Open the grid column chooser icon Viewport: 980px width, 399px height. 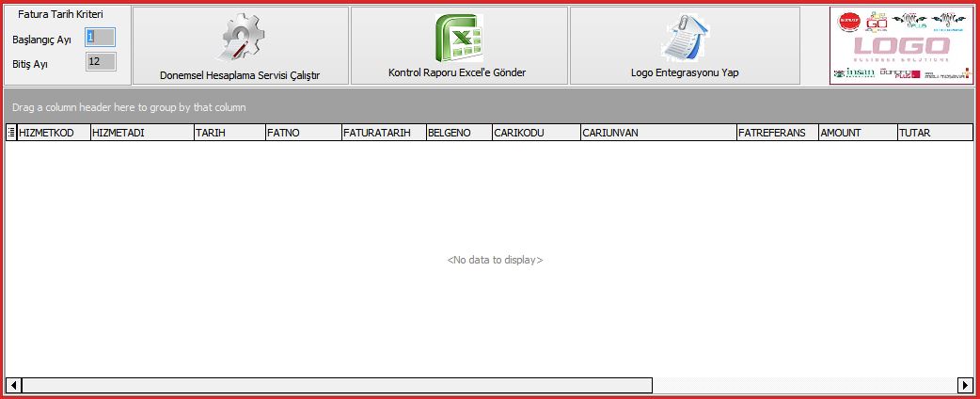[11, 134]
